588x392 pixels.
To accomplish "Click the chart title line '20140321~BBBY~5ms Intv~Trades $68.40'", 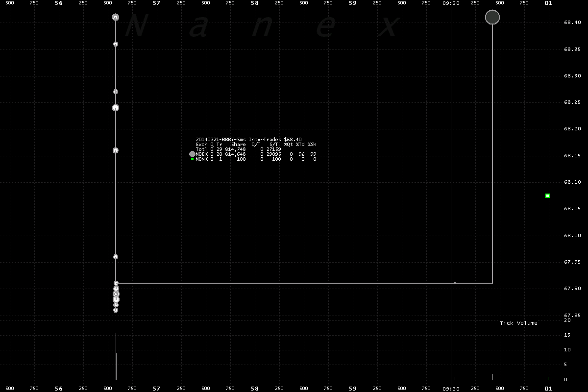I will pos(249,139).
